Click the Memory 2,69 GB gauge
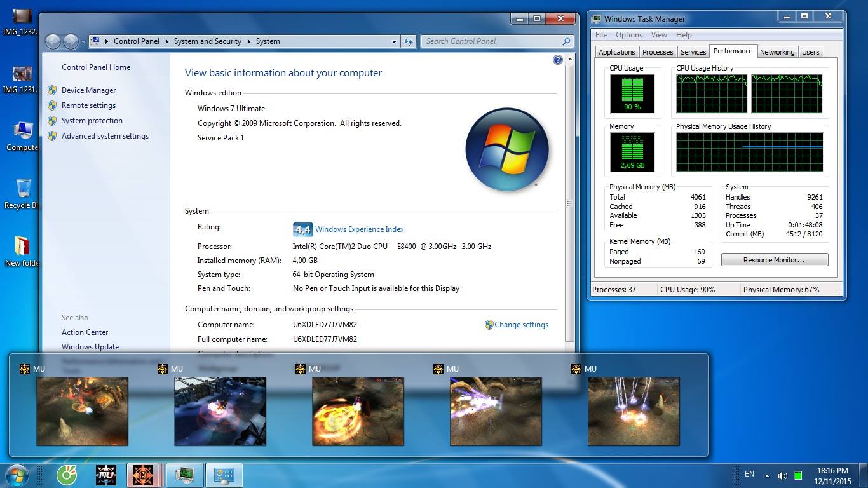 tap(632, 152)
